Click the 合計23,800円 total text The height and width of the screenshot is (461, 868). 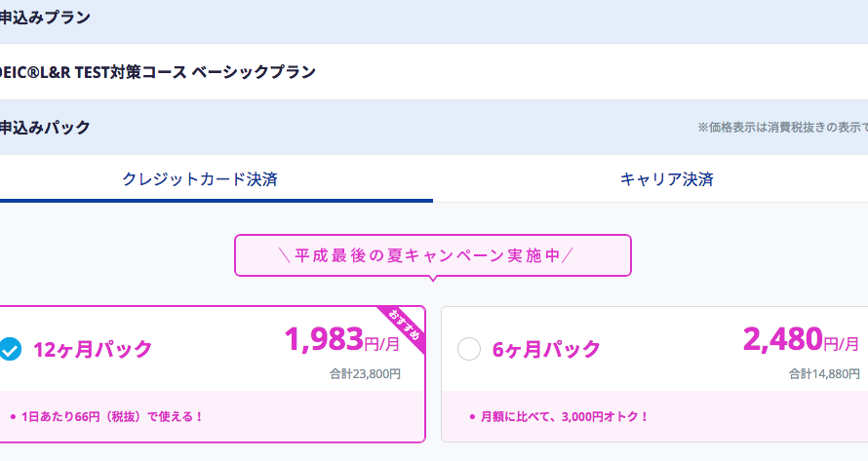(366, 374)
